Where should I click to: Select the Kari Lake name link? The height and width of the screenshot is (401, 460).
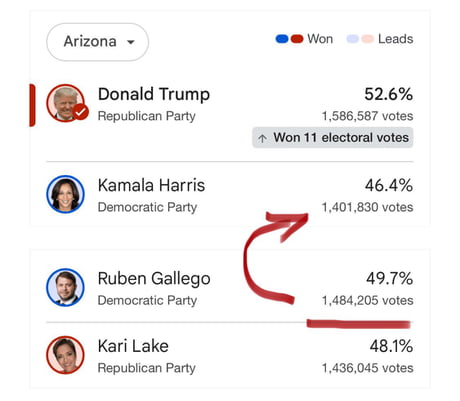(x=133, y=346)
